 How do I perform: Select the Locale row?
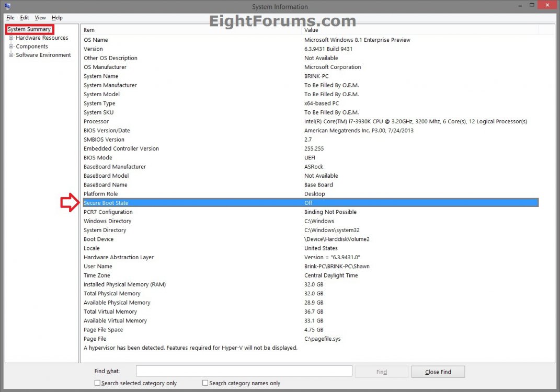pyautogui.click(x=311, y=248)
